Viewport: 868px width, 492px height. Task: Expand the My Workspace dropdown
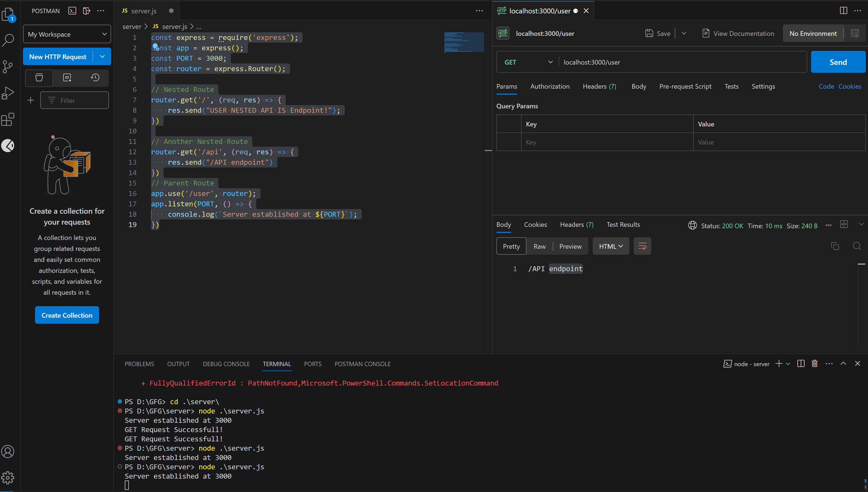pyautogui.click(x=66, y=34)
